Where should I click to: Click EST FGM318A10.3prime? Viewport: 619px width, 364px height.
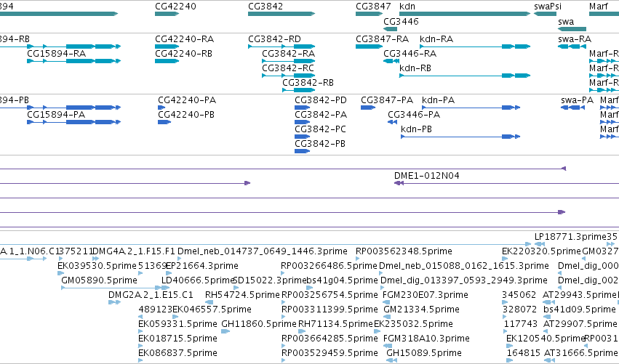pyautogui.click(x=426, y=339)
